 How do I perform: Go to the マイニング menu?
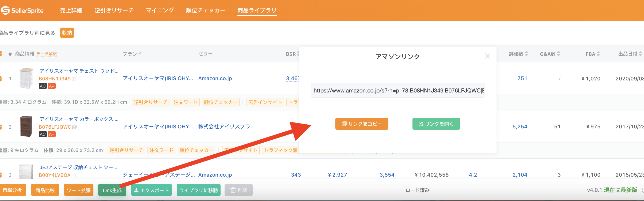pos(160,10)
